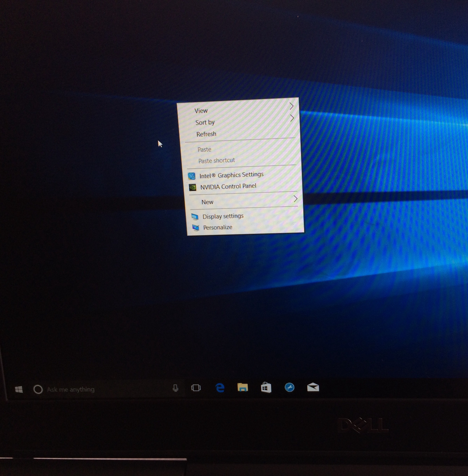Choose New in context menu

[207, 202]
